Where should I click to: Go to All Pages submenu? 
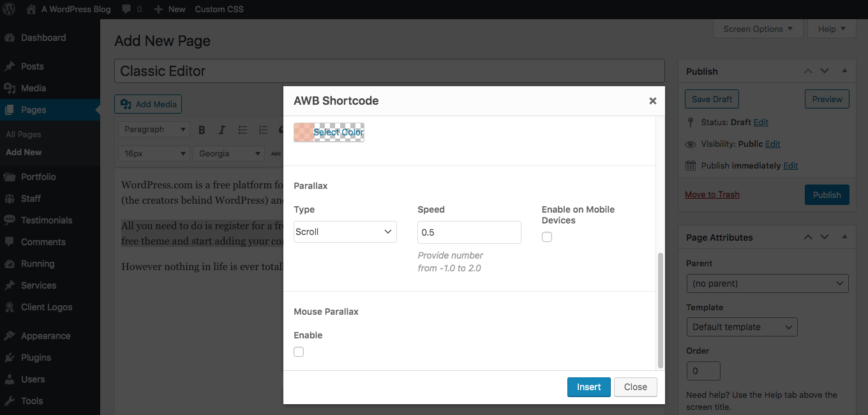(24, 135)
